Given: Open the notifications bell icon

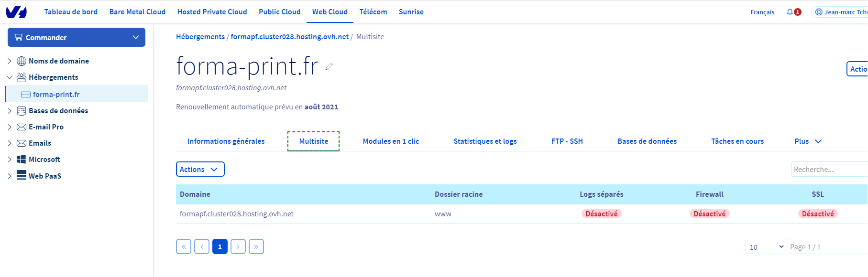Looking at the screenshot, I should click(x=790, y=12).
